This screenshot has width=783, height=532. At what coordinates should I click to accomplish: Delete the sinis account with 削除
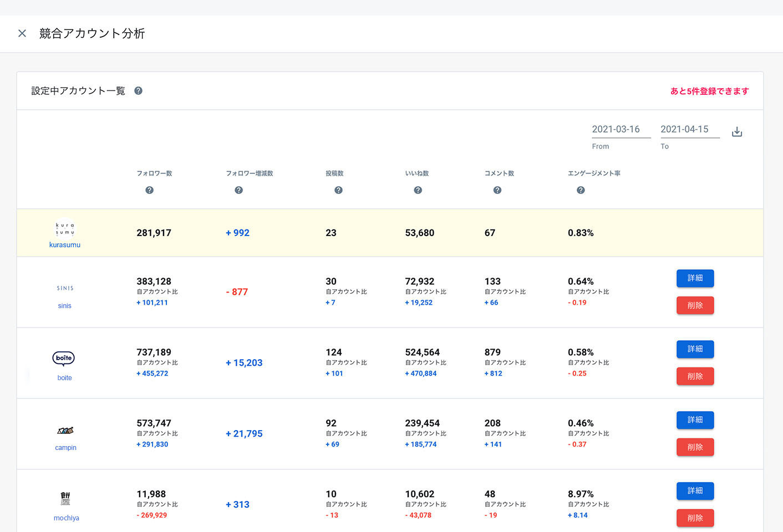pyautogui.click(x=695, y=305)
